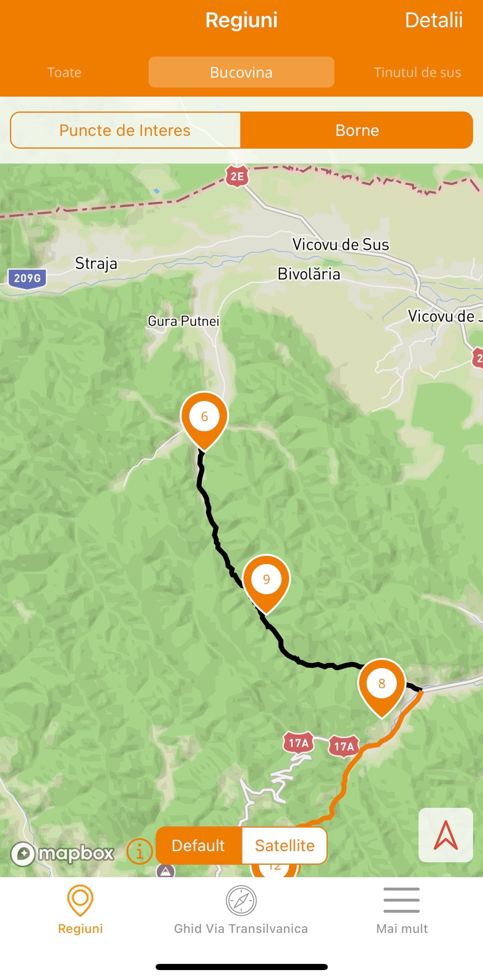Switch map to Satellite view
The image size is (483, 980).
(x=284, y=845)
